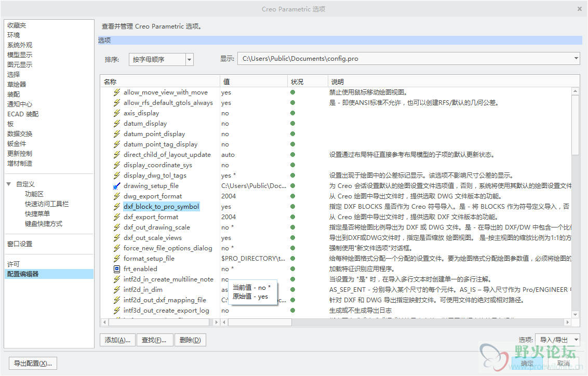The width and height of the screenshot is (588, 376).
Task: Click the $PRO_DIRECTORY value of format_setup_file
Action: pyautogui.click(x=253, y=258)
